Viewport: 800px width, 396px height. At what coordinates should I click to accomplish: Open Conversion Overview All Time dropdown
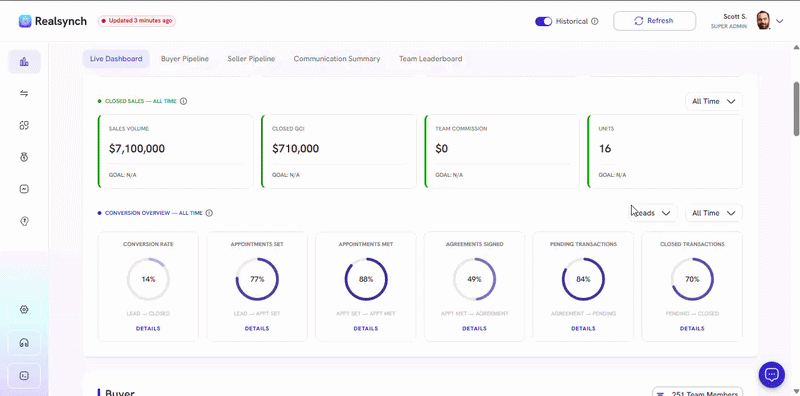click(x=713, y=213)
